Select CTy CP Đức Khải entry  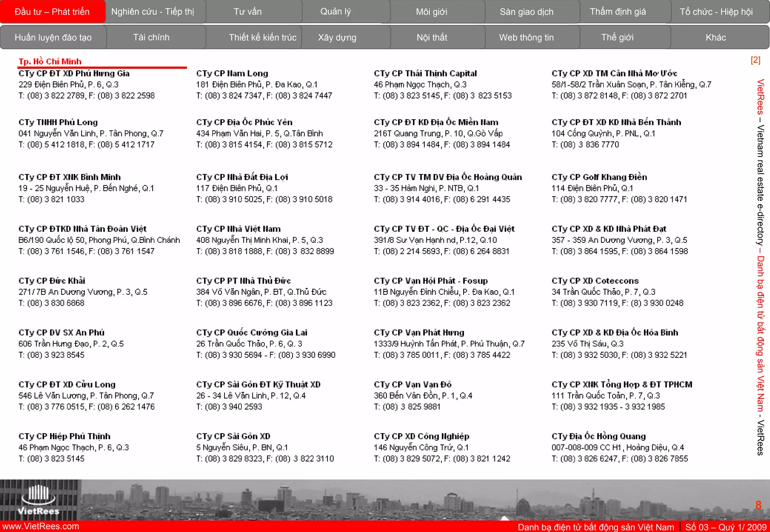pos(52,281)
